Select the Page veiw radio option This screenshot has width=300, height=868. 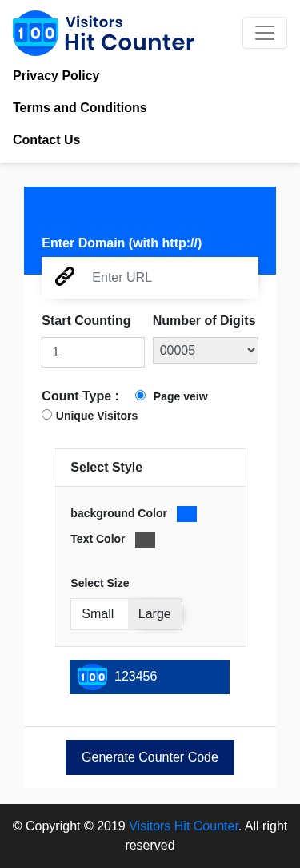coord(141,396)
